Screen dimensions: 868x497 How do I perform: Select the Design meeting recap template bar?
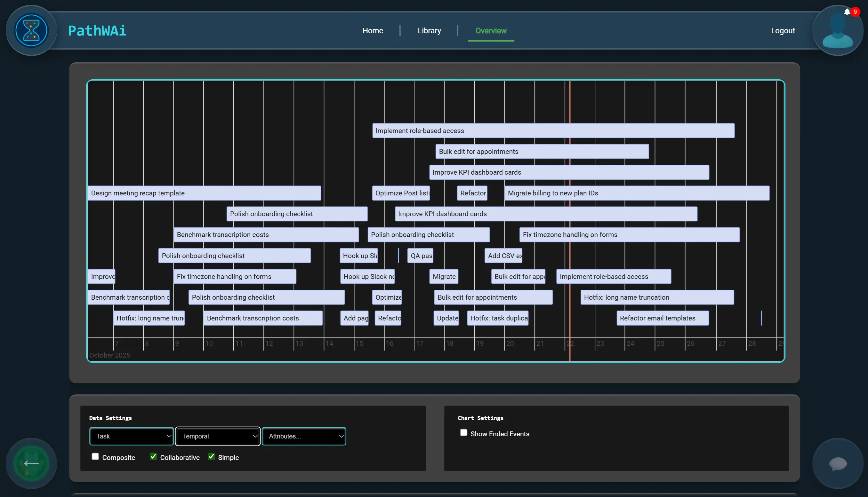pos(204,193)
